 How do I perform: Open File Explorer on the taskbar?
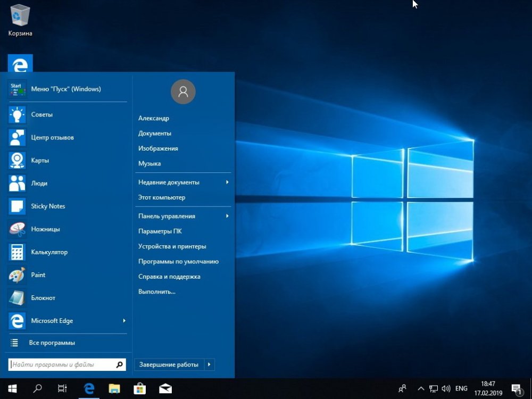tap(114, 388)
